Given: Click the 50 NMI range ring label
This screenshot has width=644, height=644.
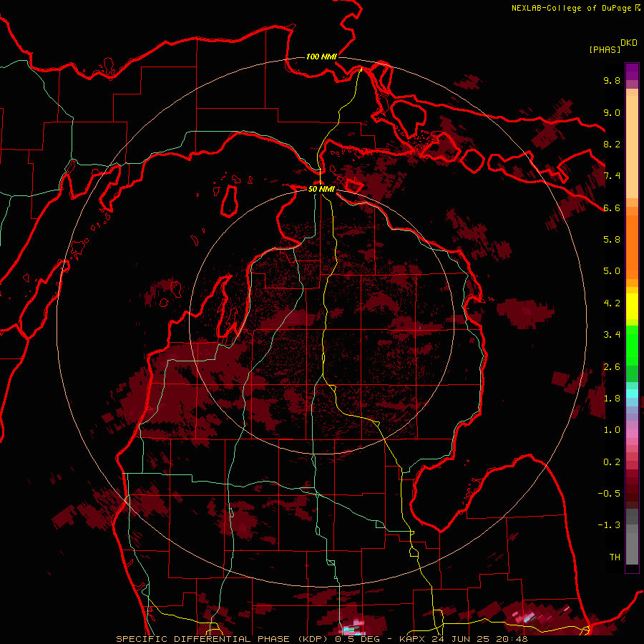Looking at the screenshot, I should [321, 189].
